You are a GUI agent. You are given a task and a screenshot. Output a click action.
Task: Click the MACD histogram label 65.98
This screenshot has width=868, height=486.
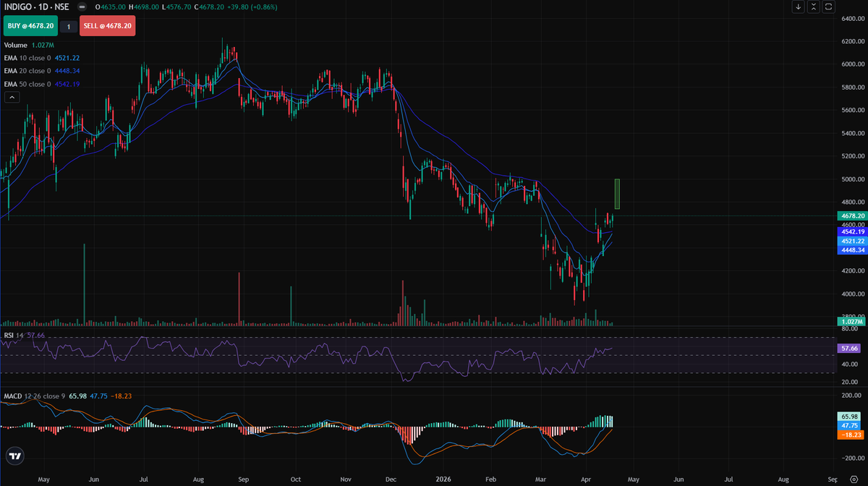click(848, 417)
